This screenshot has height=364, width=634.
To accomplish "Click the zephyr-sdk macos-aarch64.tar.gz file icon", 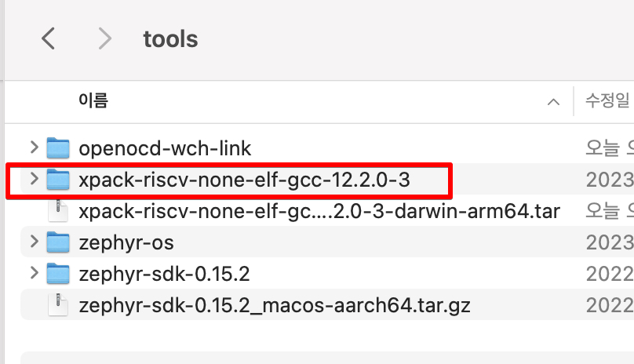I will coord(58,304).
